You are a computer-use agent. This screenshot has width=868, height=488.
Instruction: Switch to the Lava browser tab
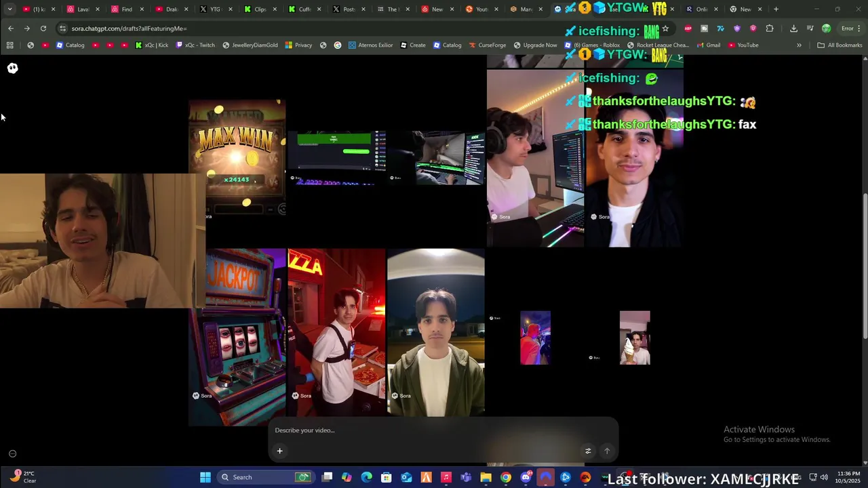pyautogui.click(x=83, y=9)
